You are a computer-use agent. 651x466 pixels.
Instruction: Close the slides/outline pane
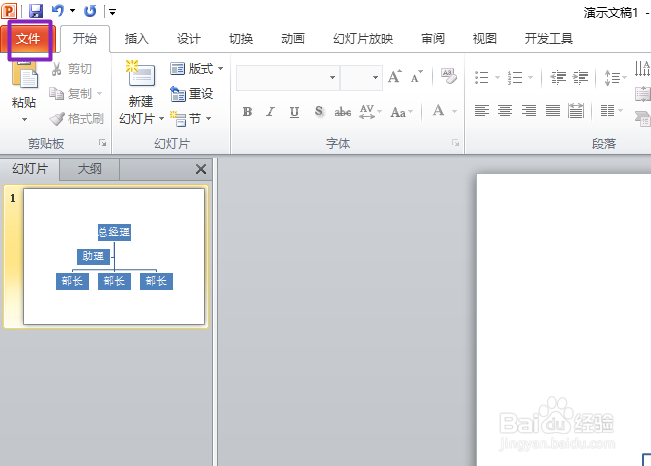(x=201, y=169)
